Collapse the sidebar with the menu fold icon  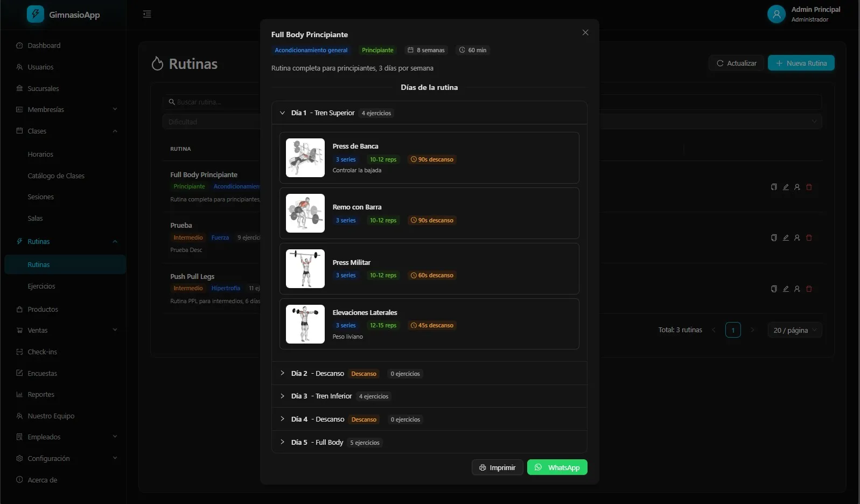tap(147, 15)
